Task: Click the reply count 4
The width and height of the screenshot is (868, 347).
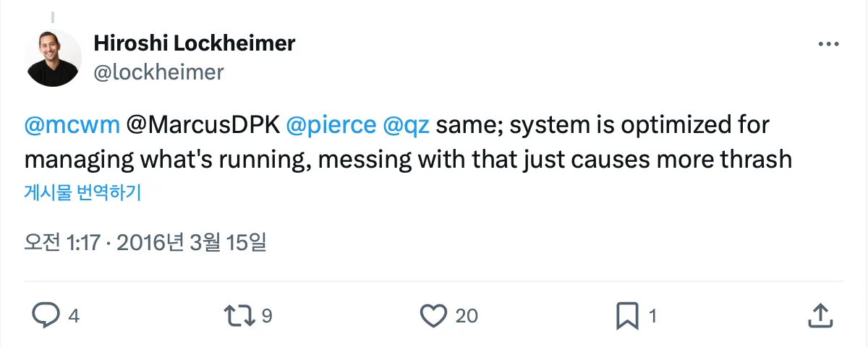Action: pos(73,316)
